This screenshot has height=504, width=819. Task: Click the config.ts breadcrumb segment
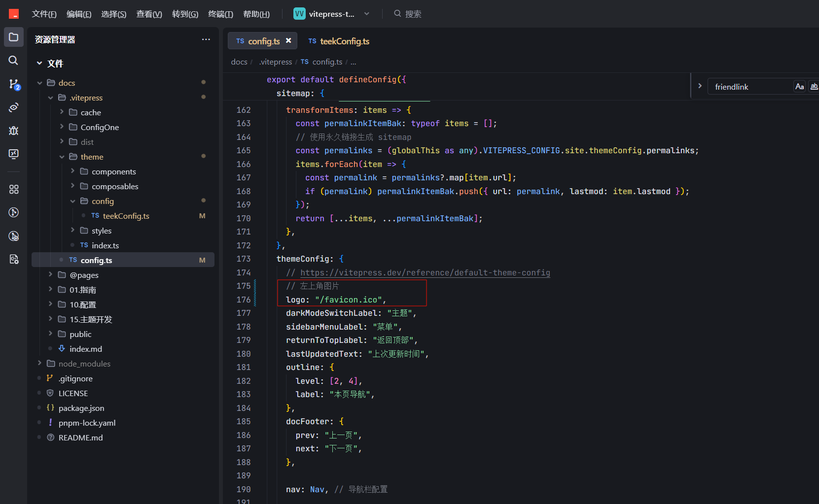pyautogui.click(x=327, y=62)
